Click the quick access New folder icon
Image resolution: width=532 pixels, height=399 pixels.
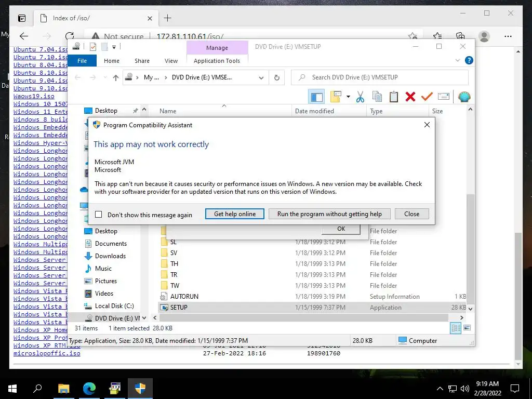tap(104, 47)
